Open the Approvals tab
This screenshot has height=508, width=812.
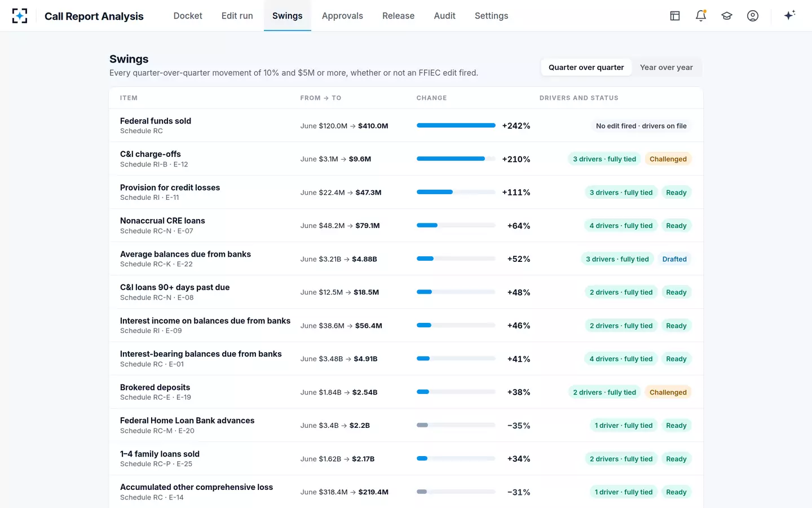342,16
